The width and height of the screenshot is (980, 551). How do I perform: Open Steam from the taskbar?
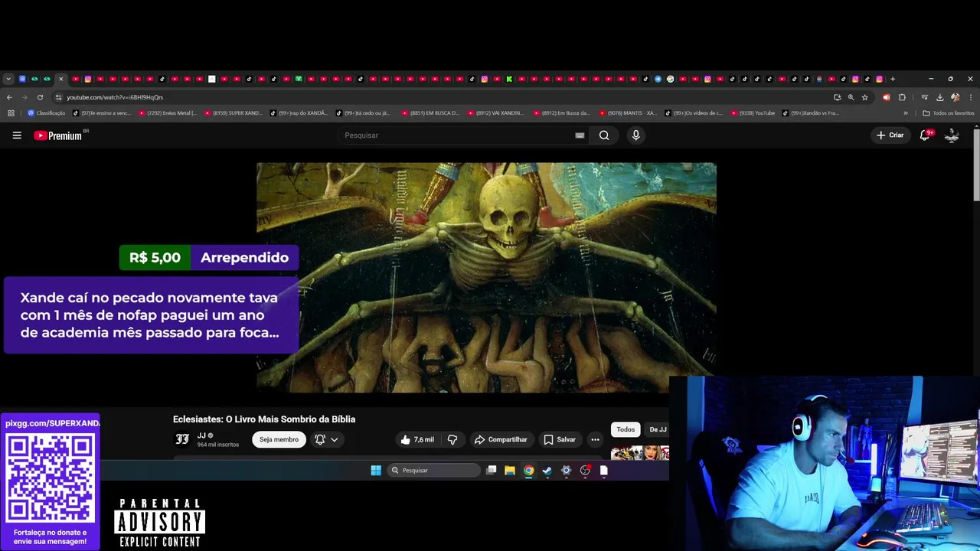click(547, 471)
